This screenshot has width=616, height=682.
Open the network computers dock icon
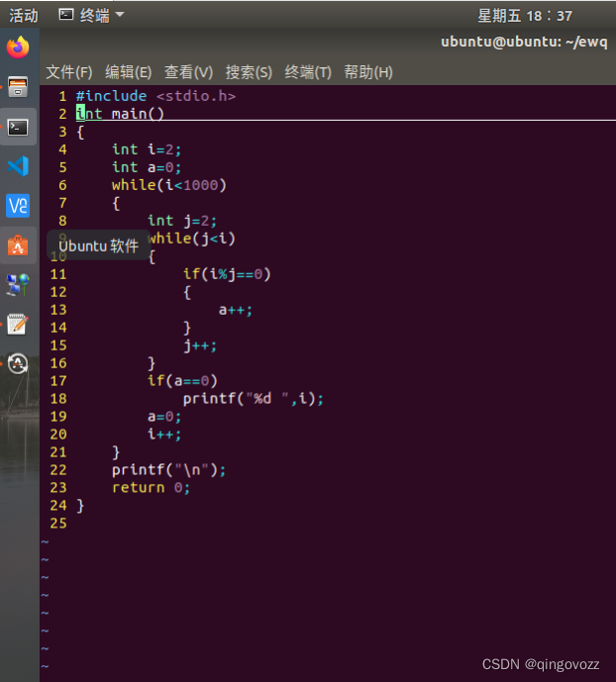click(18, 285)
